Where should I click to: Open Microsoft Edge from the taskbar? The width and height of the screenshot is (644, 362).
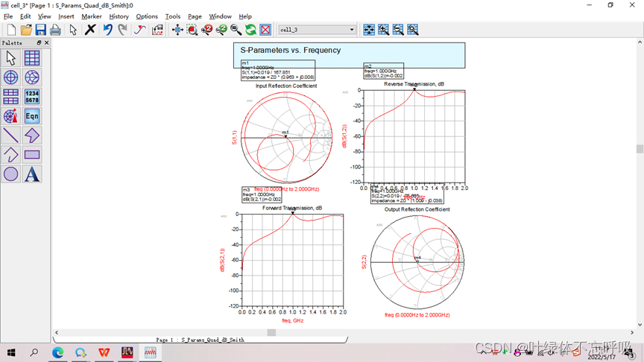tap(58, 352)
